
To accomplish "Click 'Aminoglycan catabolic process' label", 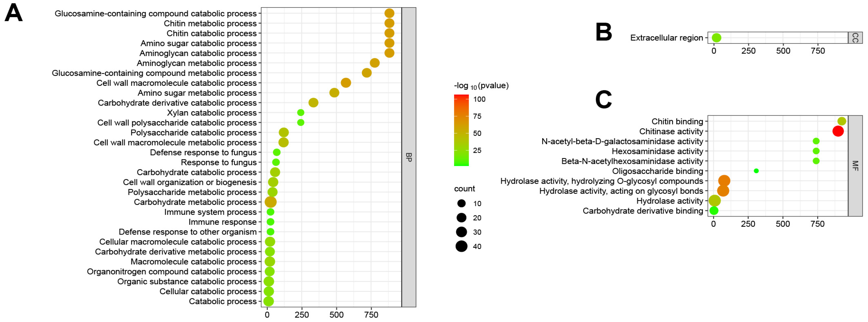I will tap(198, 53).
